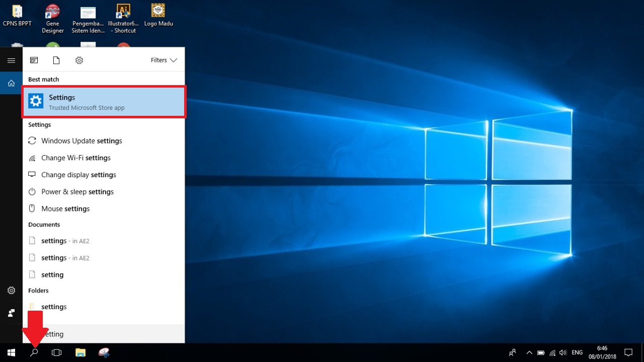
Task: Select the CPNS BPPT desktop icon
Action: 17,16
